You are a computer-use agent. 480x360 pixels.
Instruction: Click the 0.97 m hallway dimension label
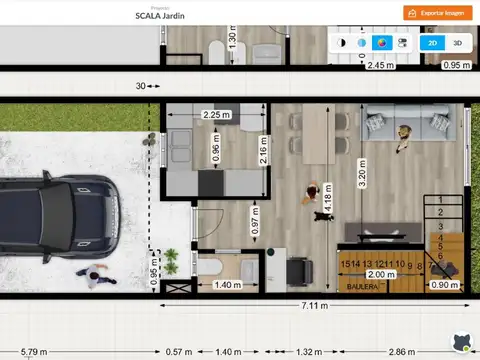pos(255,220)
